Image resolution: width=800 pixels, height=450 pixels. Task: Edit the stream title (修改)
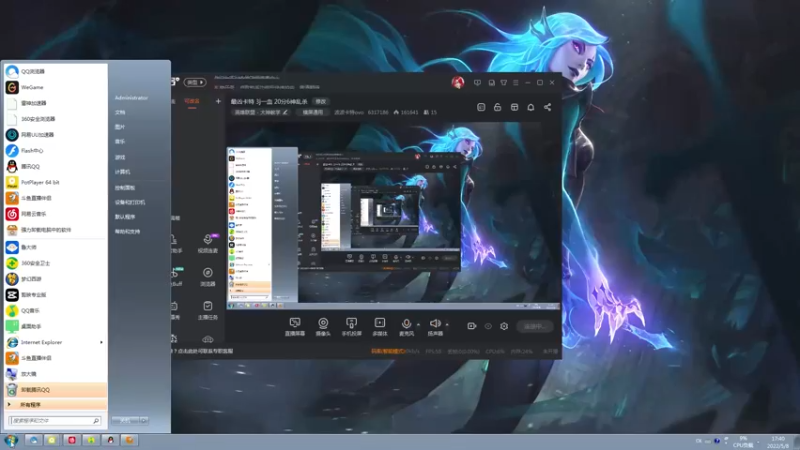click(321, 102)
